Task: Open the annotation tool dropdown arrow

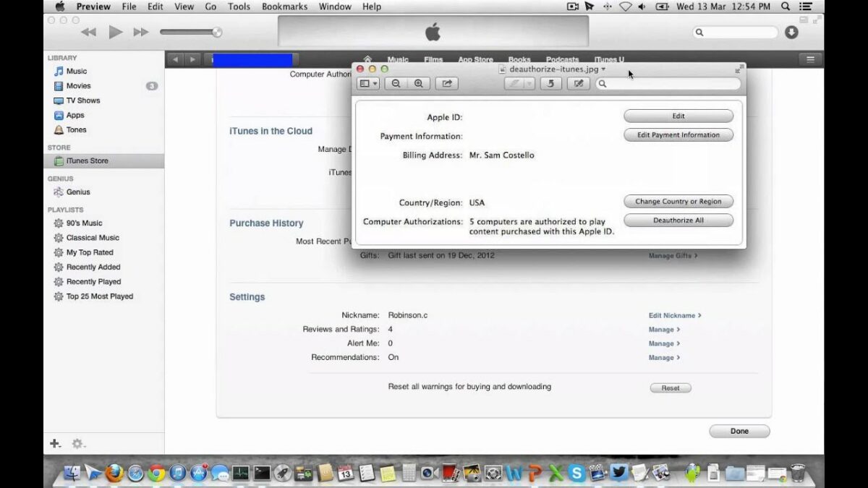Action: pyautogui.click(x=531, y=83)
